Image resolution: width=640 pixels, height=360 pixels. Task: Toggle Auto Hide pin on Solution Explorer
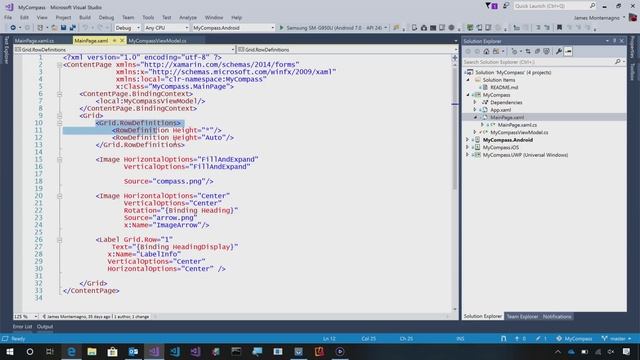pyautogui.click(x=614, y=41)
